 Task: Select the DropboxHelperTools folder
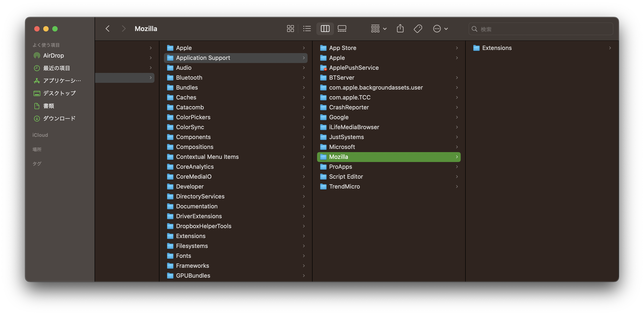tap(236, 226)
